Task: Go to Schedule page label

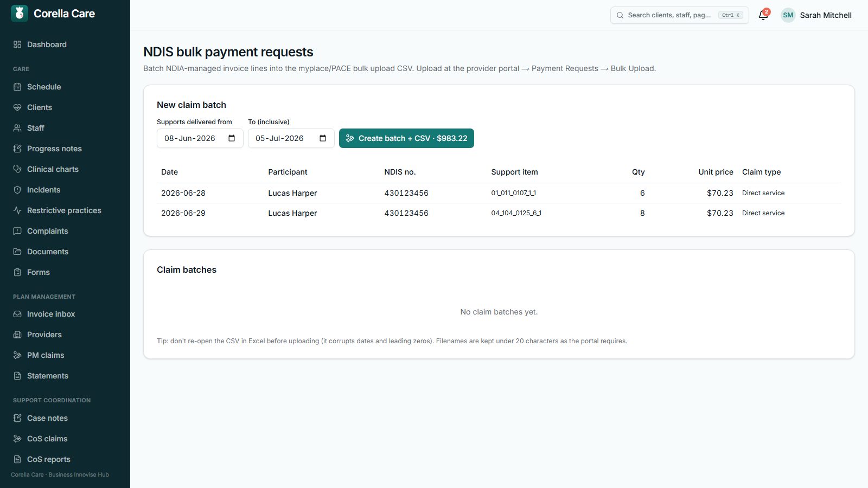Action: [44, 87]
